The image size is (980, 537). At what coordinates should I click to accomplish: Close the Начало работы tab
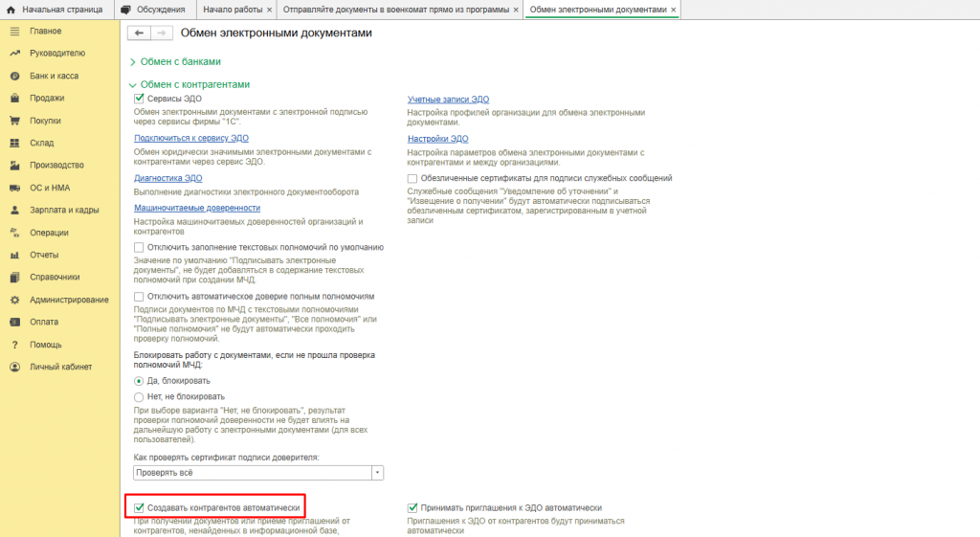(x=269, y=10)
